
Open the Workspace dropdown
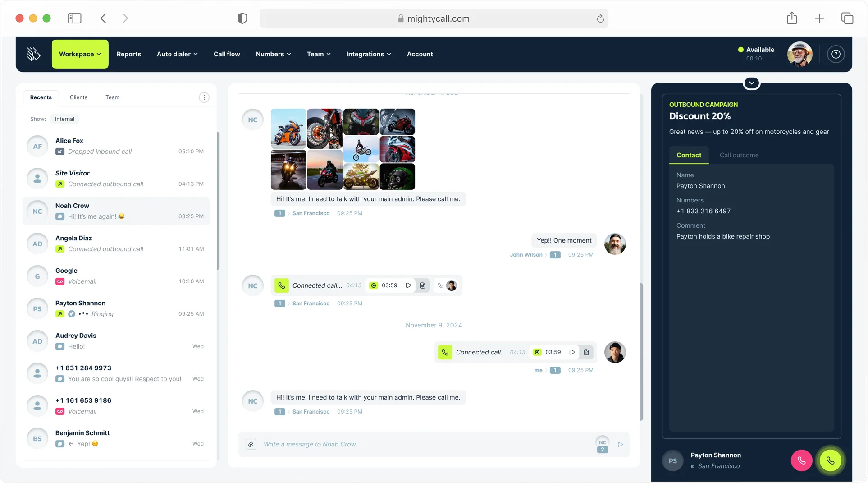(x=80, y=54)
